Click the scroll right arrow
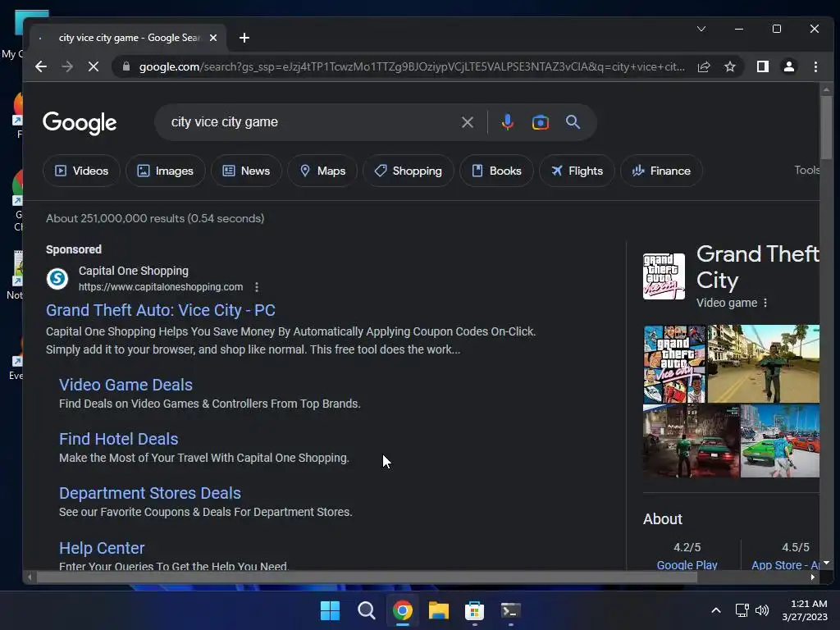 tap(813, 577)
